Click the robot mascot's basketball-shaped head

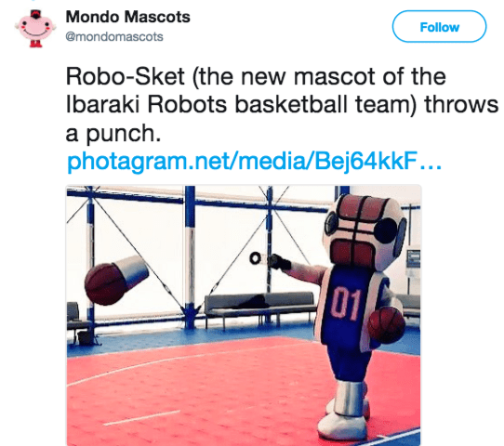tap(364, 231)
